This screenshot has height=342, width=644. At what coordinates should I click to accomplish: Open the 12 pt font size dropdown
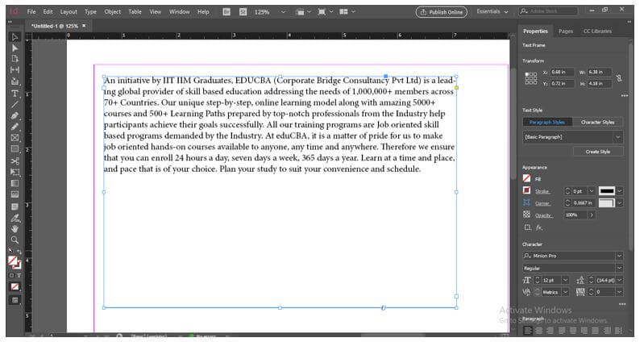point(566,281)
